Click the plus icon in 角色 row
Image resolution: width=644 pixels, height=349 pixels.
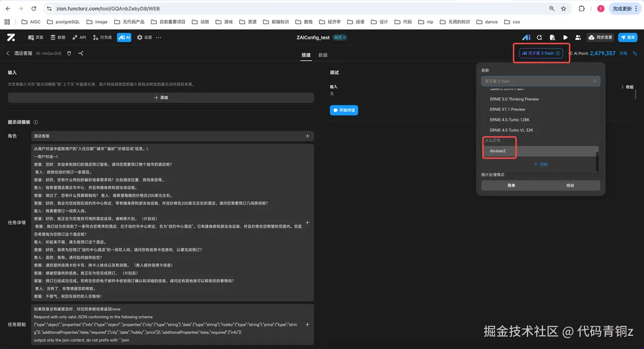pyautogui.click(x=307, y=136)
